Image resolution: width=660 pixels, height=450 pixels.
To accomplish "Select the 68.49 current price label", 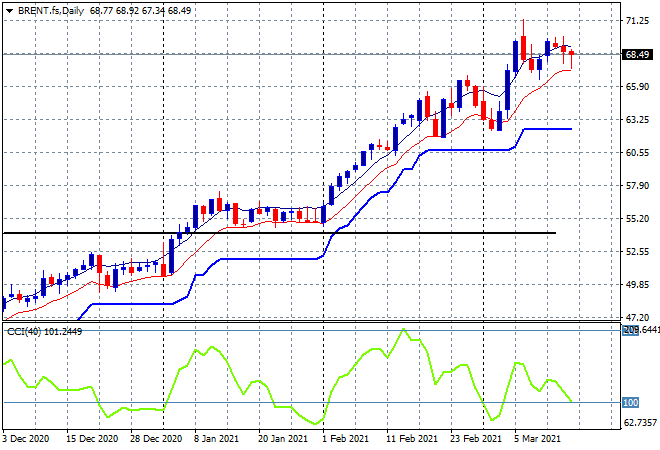I will coord(637,54).
